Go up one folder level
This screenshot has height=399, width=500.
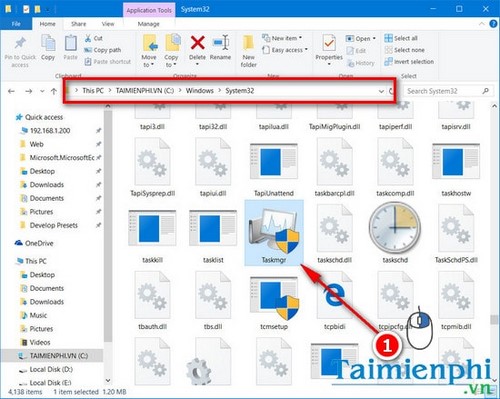click(x=54, y=91)
